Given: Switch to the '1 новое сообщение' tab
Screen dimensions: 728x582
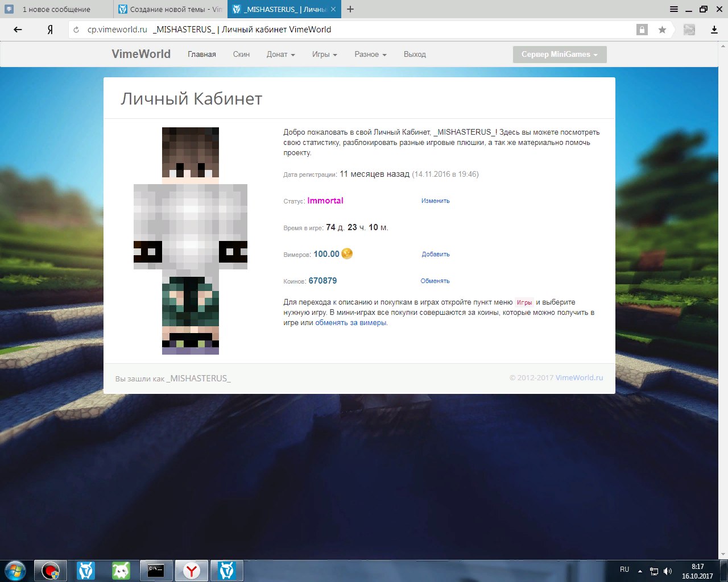Looking at the screenshot, I should 56,9.
